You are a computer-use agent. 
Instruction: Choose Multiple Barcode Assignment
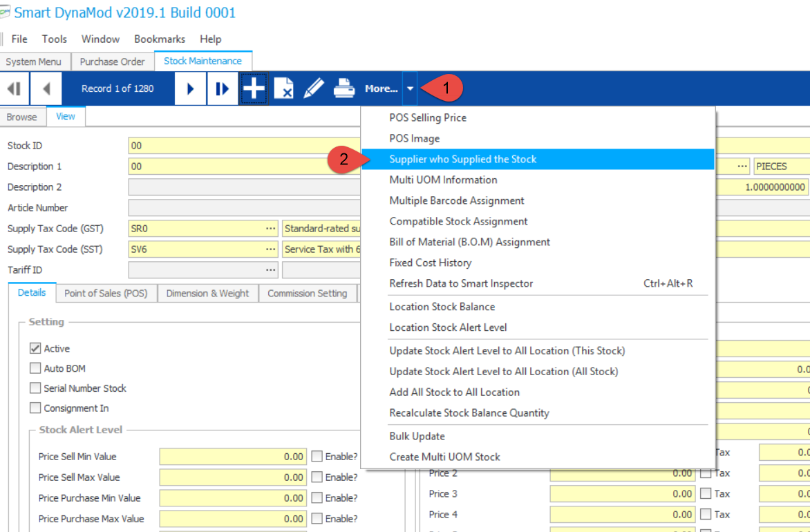[538, 200]
